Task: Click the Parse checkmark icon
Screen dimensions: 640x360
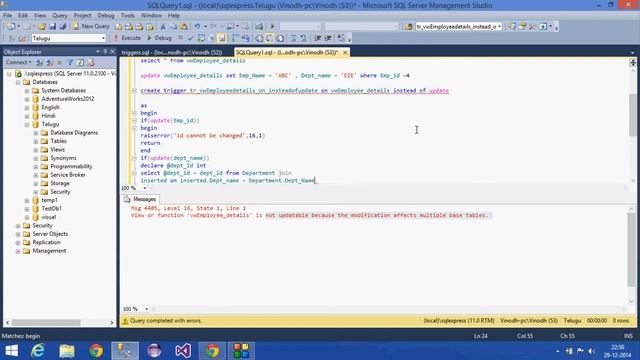Action: (x=190, y=38)
